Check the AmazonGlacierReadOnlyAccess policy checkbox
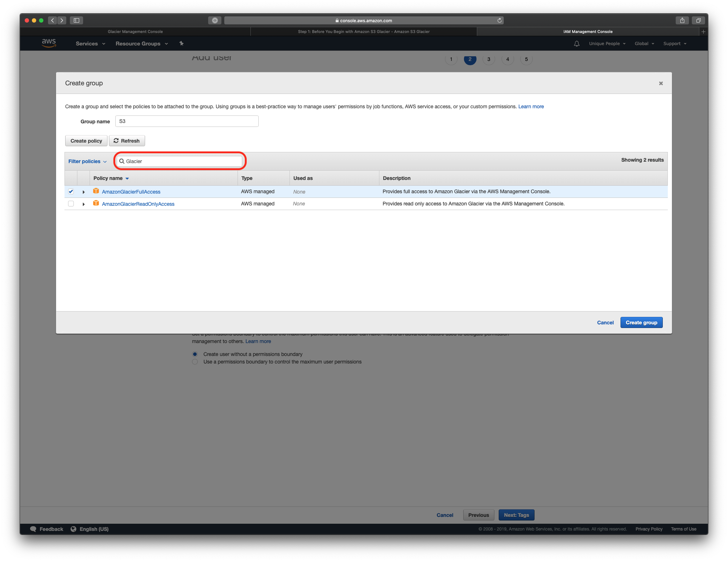728x561 pixels. pos(71,204)
